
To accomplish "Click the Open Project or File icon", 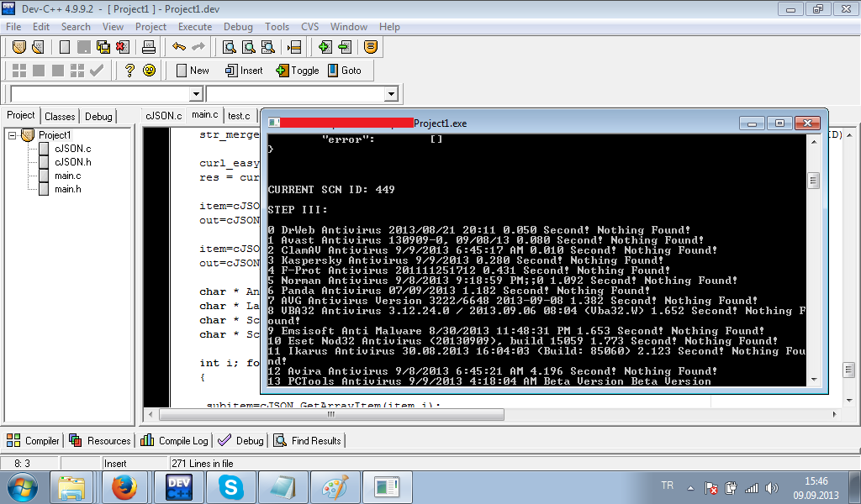I will (38, 47).
